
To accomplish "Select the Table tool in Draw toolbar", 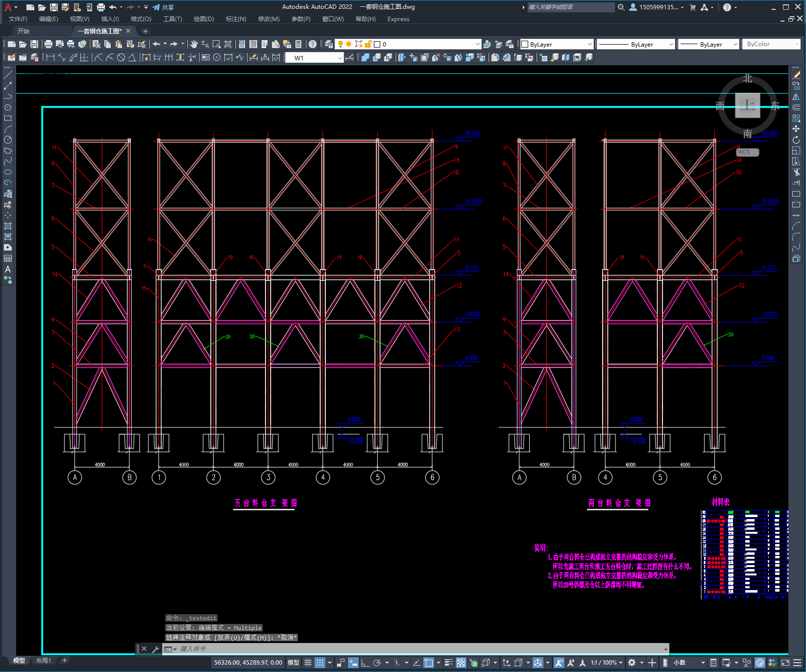I will coord(8,258).
